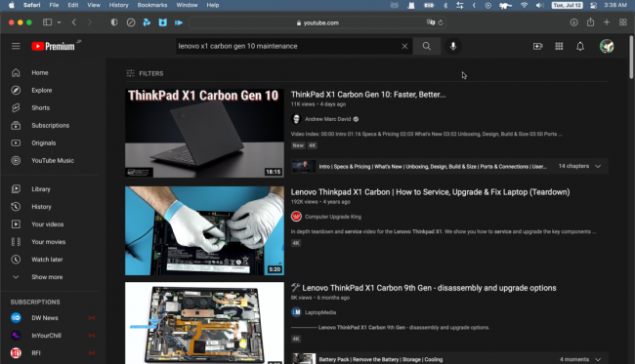Click the Safari share icon
Image resolution: width=635 pixels, height=364 pixels.
click(590, 22)
